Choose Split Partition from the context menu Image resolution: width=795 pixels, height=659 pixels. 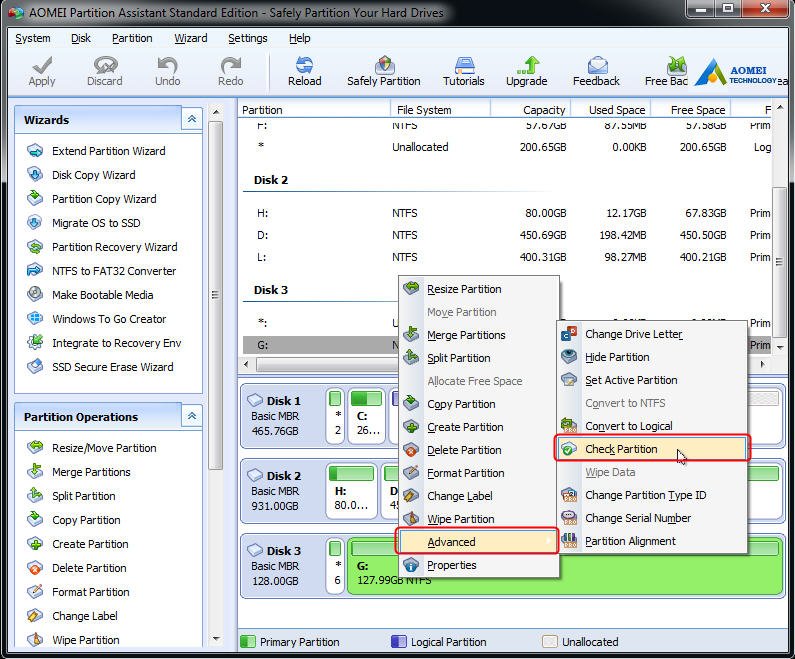479,358
